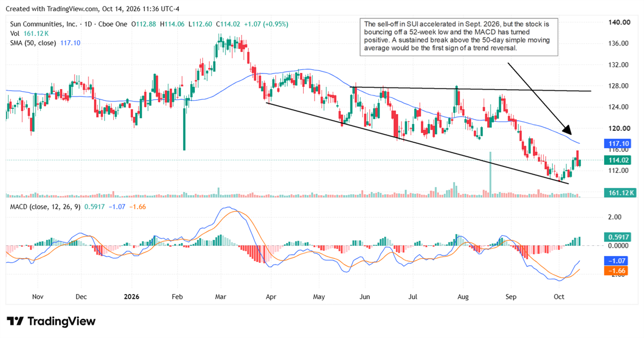Click the tall green volume spike in August

(490, 174)
